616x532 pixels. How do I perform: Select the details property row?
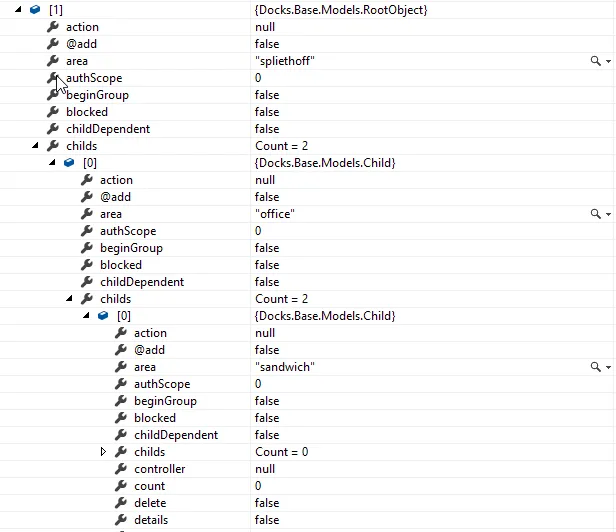coord(308,520)
